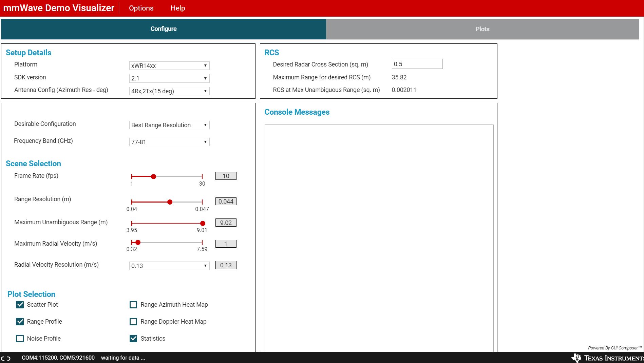Open the Platform dropdown showing xWR14xx

click(169, 65)
